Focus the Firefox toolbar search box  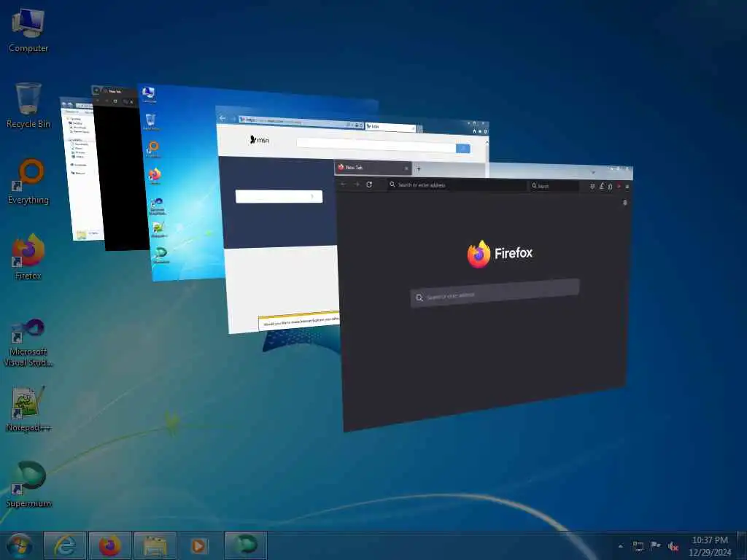tap(554, 186)
